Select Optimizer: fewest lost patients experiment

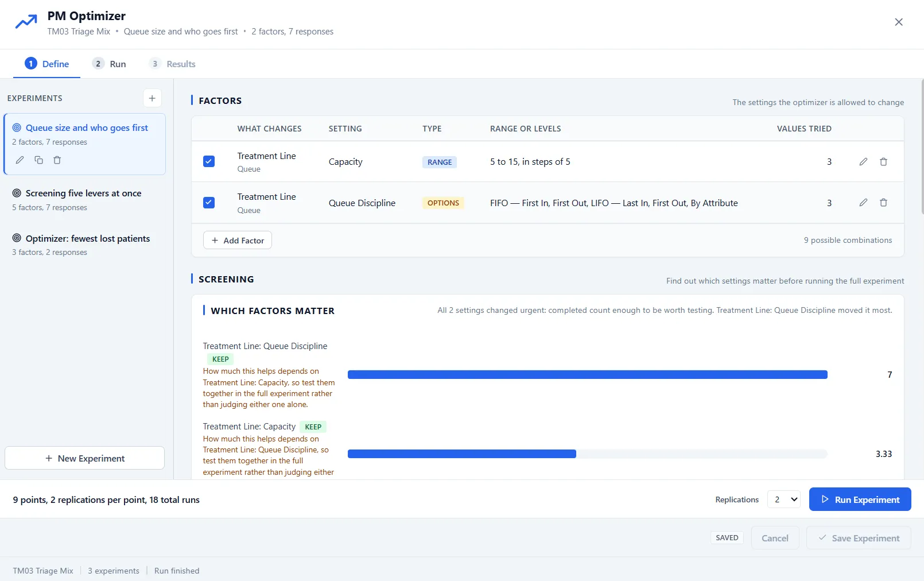coord(85,245)
